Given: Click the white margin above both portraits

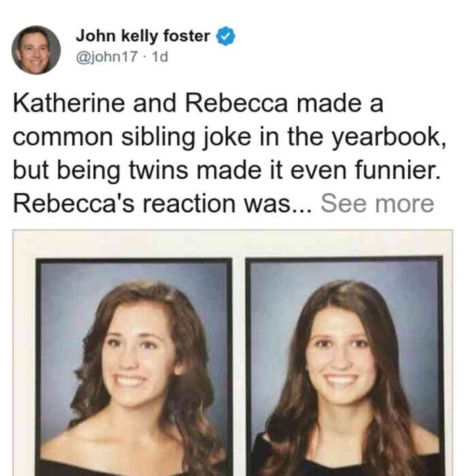Looking at the screenshot, I should coord(233,243).
